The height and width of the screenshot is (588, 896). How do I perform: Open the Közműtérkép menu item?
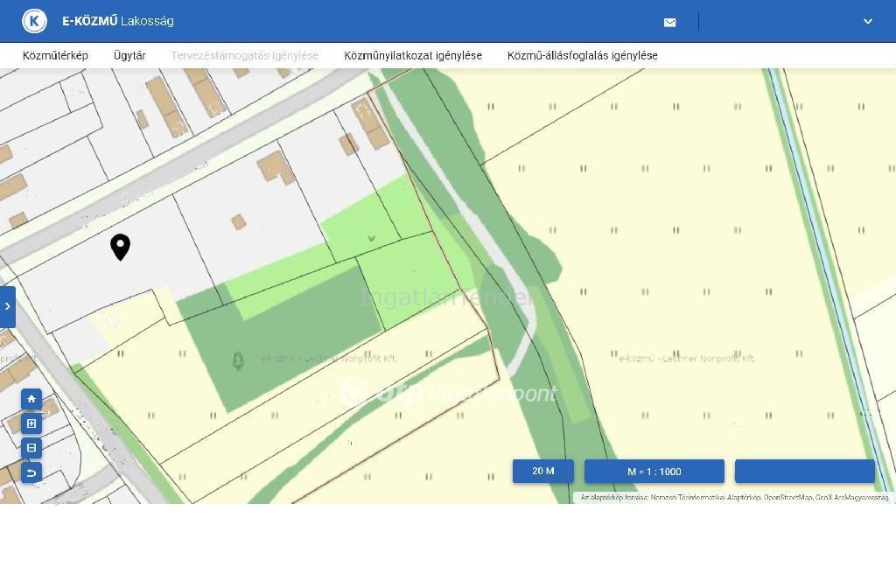[55, 55]
